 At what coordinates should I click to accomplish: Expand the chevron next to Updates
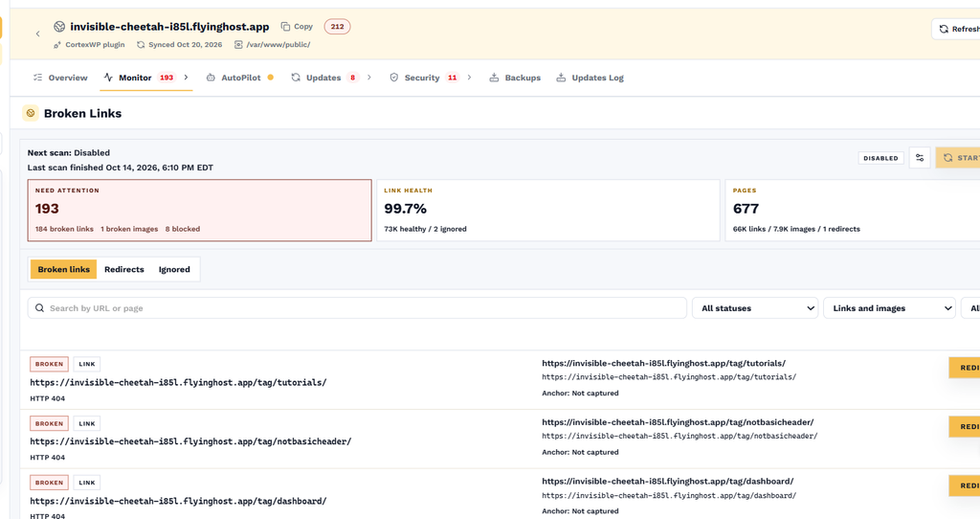(368, 78)
